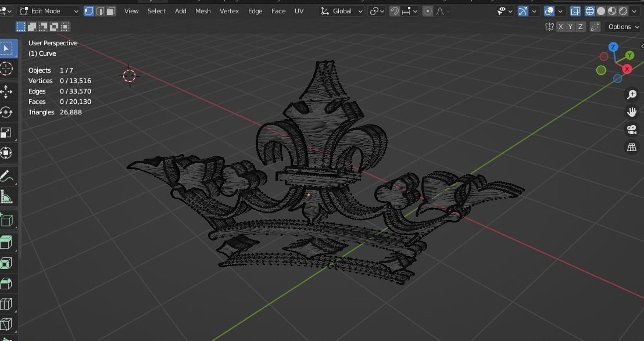Image resolution: width=644 pixels, height=341 pixels.
Task: Open the gizmo settings dropdown arrow
Action: coord(534,11)
